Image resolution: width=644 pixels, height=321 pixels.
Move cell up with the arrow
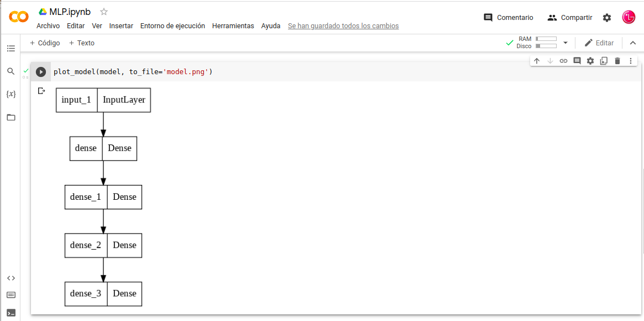pos(537,61)
